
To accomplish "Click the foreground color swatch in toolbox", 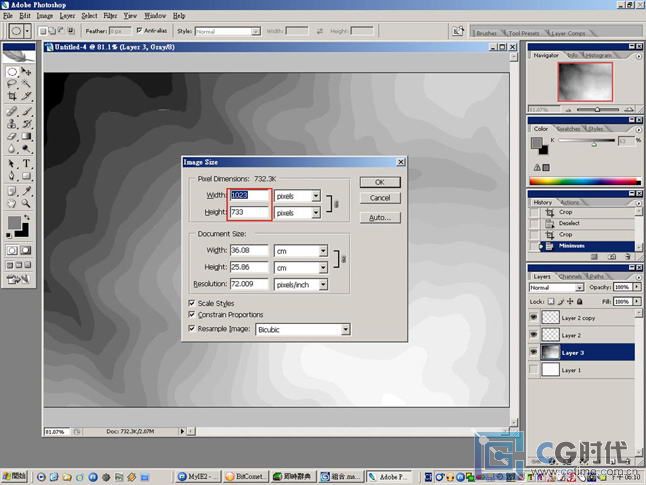I will click(x=14, y=223).
